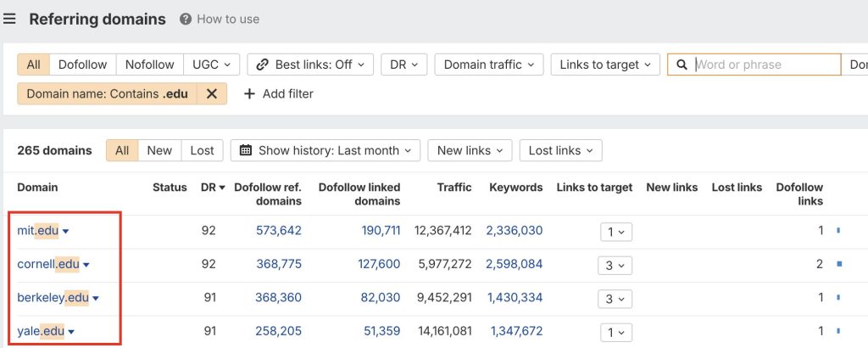Remove the .edu domain name filter
Image resolution: width=868 pixels, height=348 pixels.
point(211,93)
